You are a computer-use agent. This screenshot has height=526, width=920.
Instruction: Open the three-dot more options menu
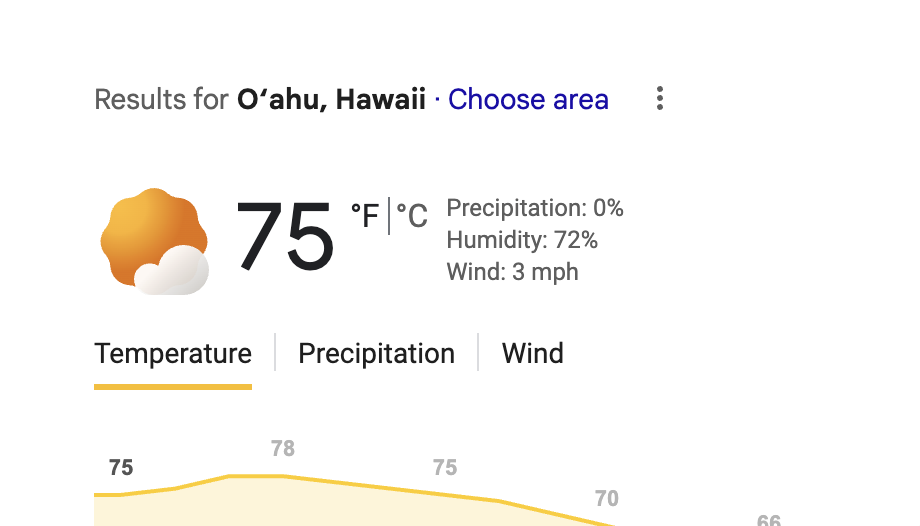pos(660,99)
